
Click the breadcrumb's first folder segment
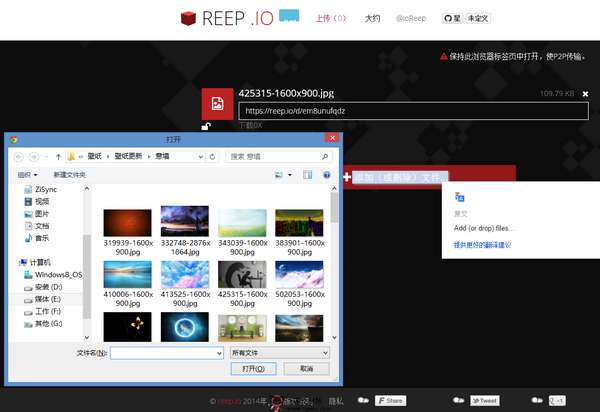tap(95, 156)
